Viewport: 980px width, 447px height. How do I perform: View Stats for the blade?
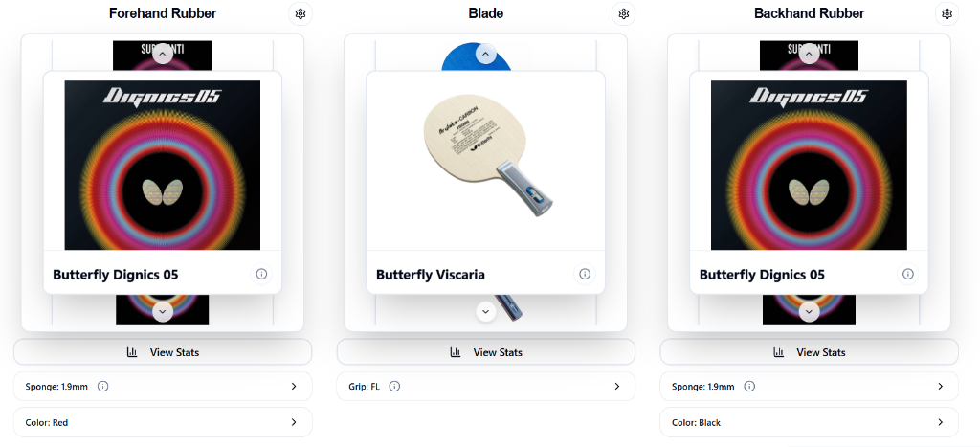[x=486, y=352]
